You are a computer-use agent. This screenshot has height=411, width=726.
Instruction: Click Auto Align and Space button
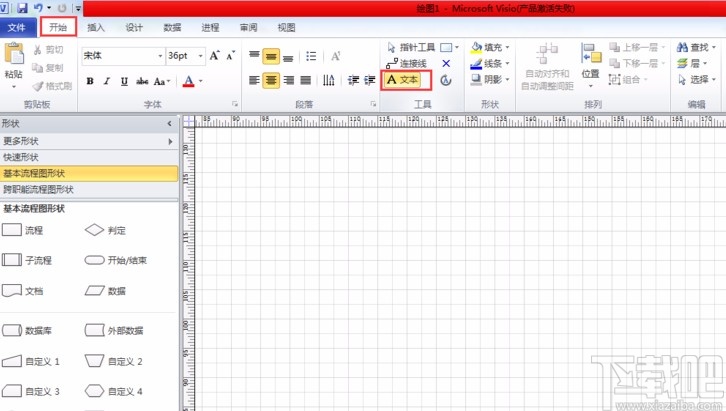[547, 67]
